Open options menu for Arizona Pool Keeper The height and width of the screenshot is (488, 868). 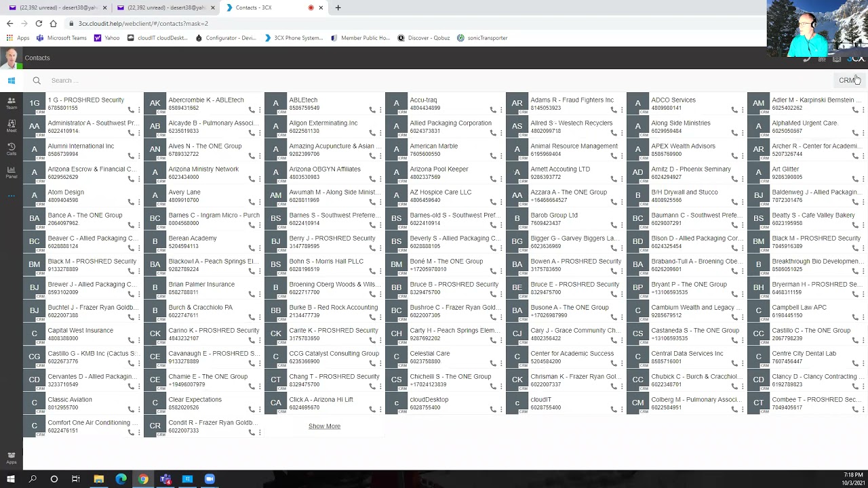pyautogui.click(x=501, y=179)
